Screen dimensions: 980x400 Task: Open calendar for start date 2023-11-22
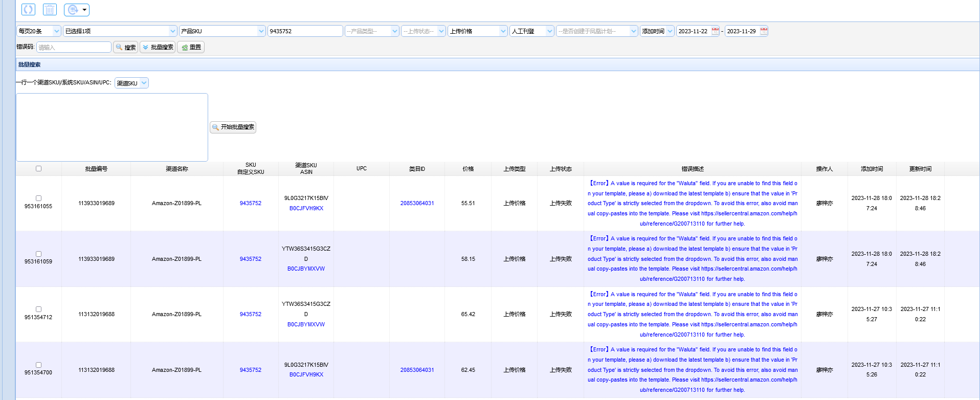[715, 31]
